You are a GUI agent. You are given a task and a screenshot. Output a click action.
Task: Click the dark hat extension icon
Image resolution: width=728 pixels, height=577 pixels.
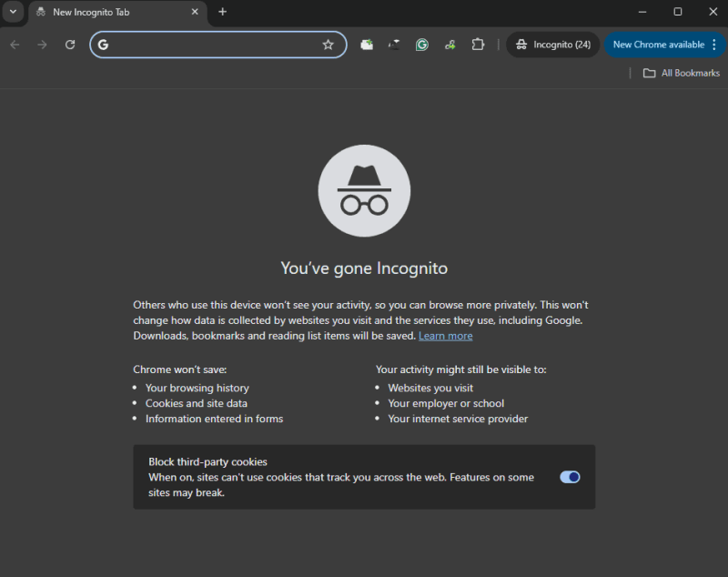(x=394, y=45)
